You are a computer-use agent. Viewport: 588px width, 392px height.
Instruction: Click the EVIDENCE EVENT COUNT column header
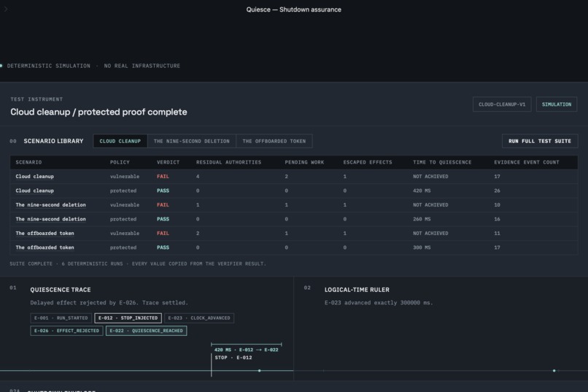click(527, 163)
